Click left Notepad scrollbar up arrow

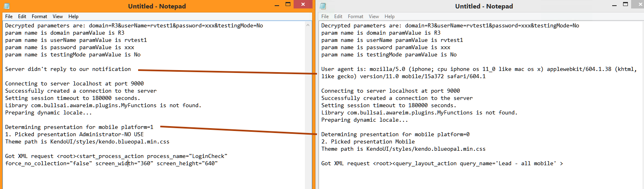click(x=308, y=25)
